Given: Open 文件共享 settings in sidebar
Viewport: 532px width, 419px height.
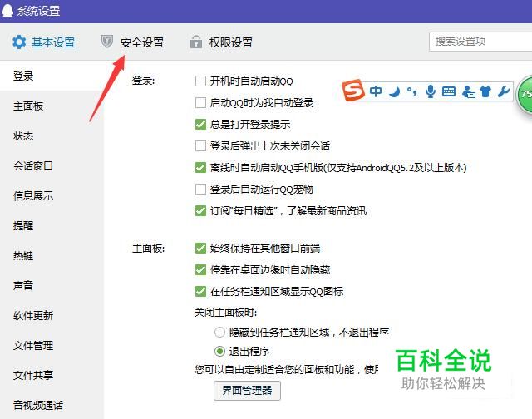Looking at the screenshot, I should click(x=33, y=375).
